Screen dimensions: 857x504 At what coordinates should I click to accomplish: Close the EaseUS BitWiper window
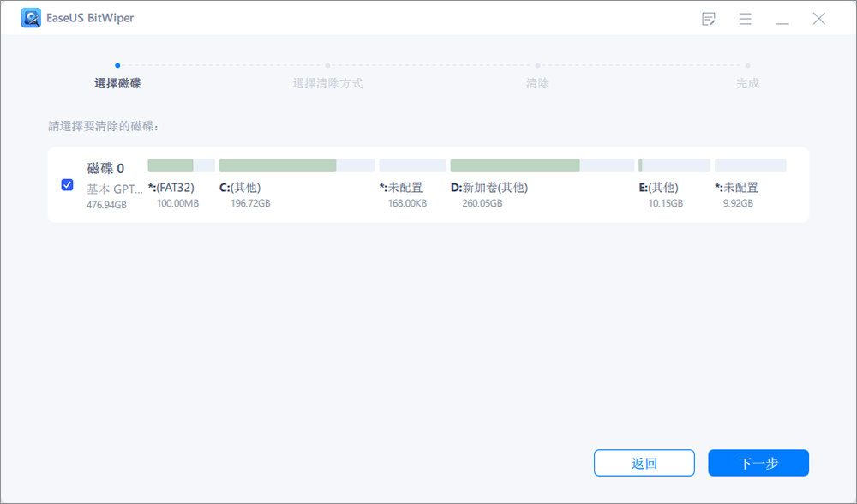[x=818, y=19]
